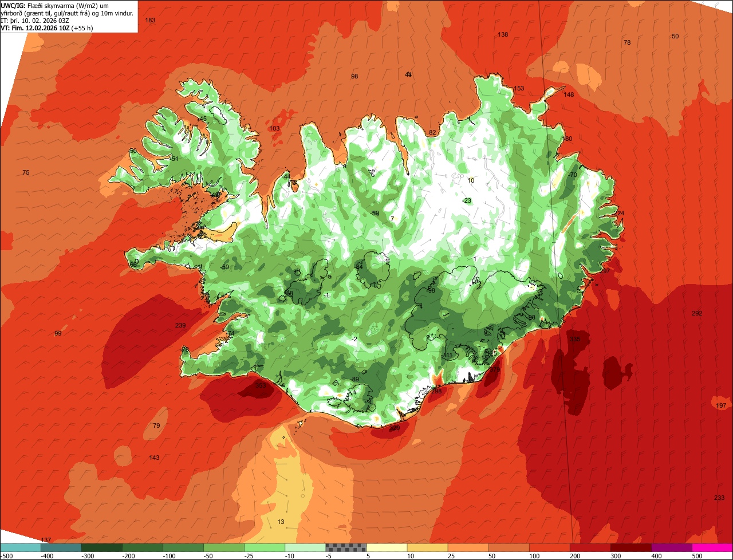Click the map value 138

(503, 34)
